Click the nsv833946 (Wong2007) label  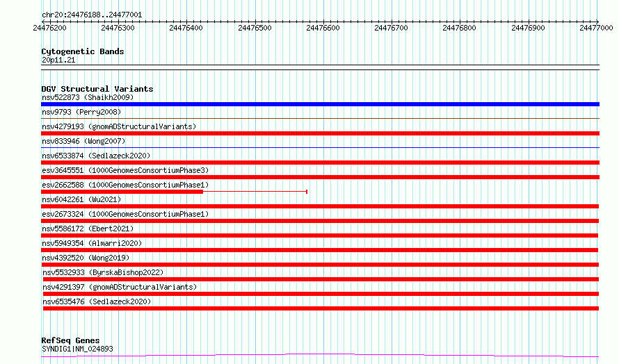[x=83, y=141]
